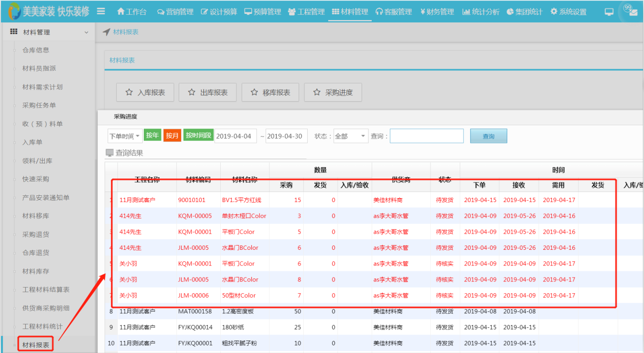
Task: Open the 出库报表 report button
Action: point(208,93)
